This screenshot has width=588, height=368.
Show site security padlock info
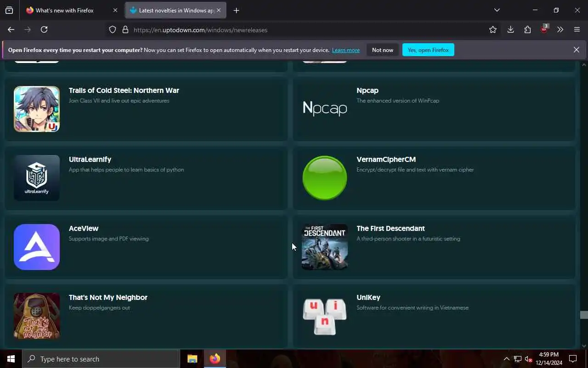[x=125, y=30]
